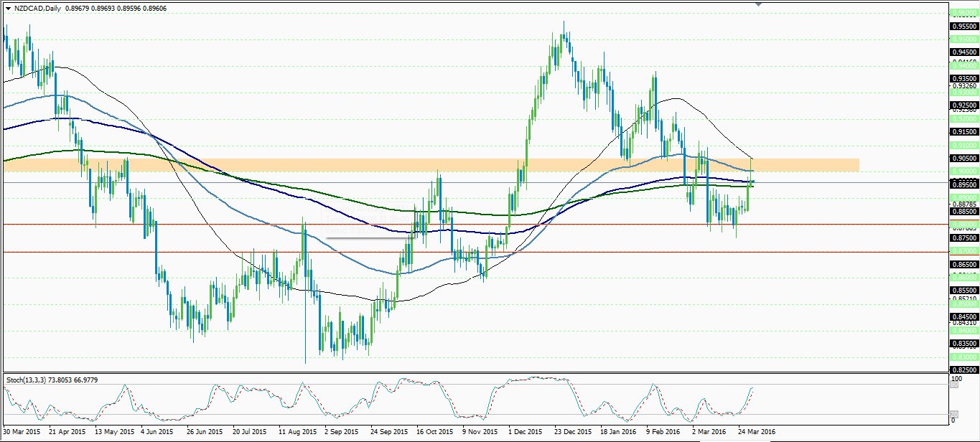Click the 9 Feb 2016 date label
The image size is (980, 442).
coord(663,433)
